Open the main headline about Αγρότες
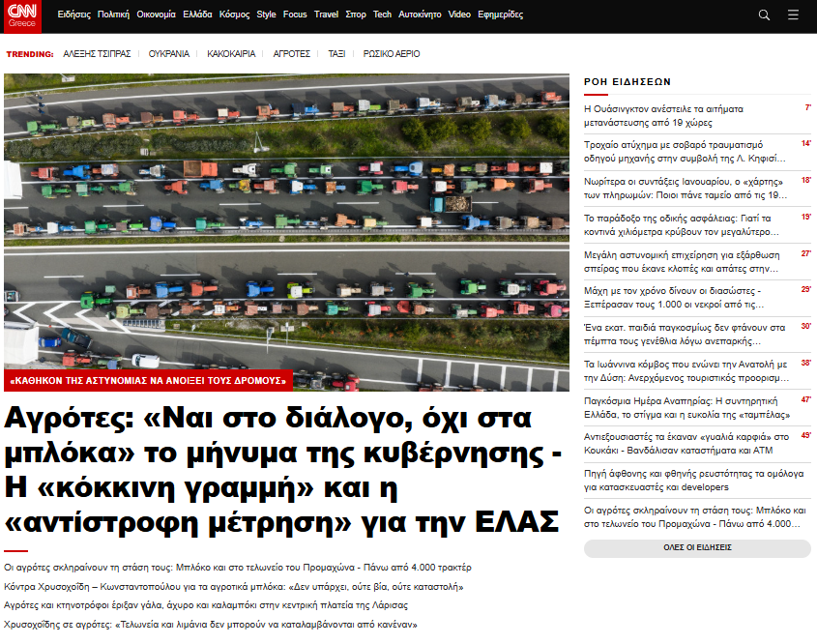The image size is (817, 644). coord(282,469)
